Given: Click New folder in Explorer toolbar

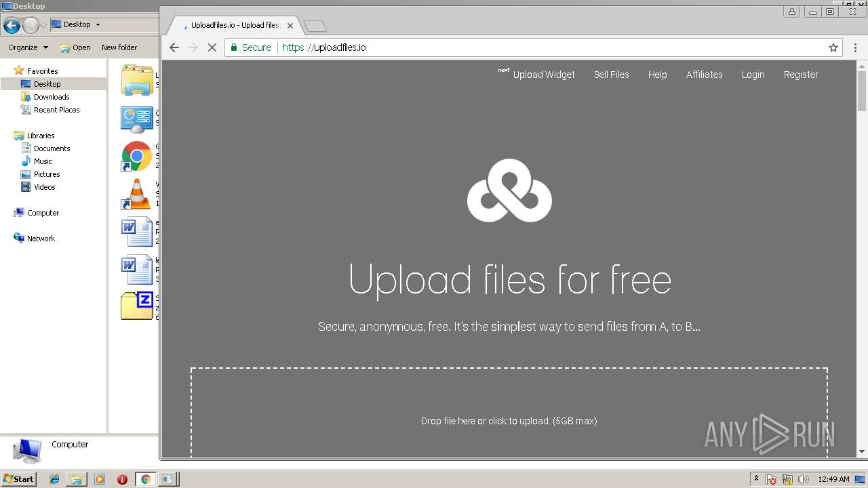Looking at the screenshot, I should (x=119, y=47).
